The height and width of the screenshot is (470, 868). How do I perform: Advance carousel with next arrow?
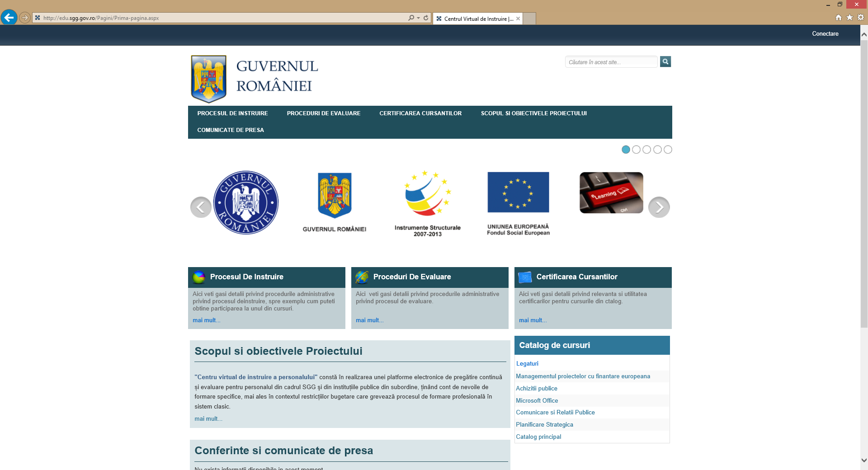(x=659, y=207)
